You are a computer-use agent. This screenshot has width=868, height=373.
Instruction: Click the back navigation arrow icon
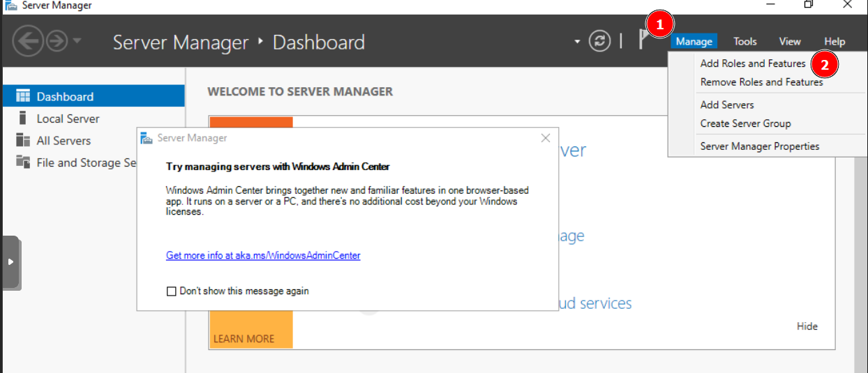27,42
